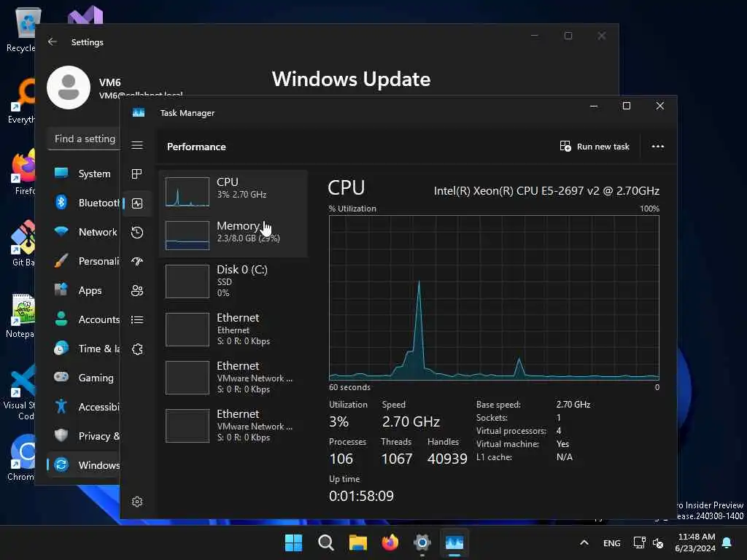The image size is (747, 560).
Task: Open Notepad++ desktop shortcut
Action: pos(21,316)
